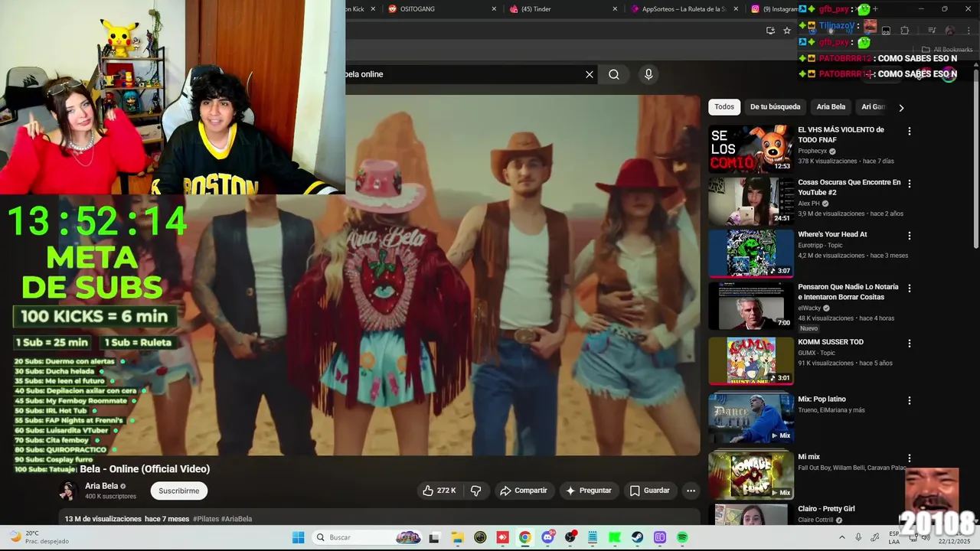Open File Explorer from the taskbar
980x551 pixels.
(457, 537)
